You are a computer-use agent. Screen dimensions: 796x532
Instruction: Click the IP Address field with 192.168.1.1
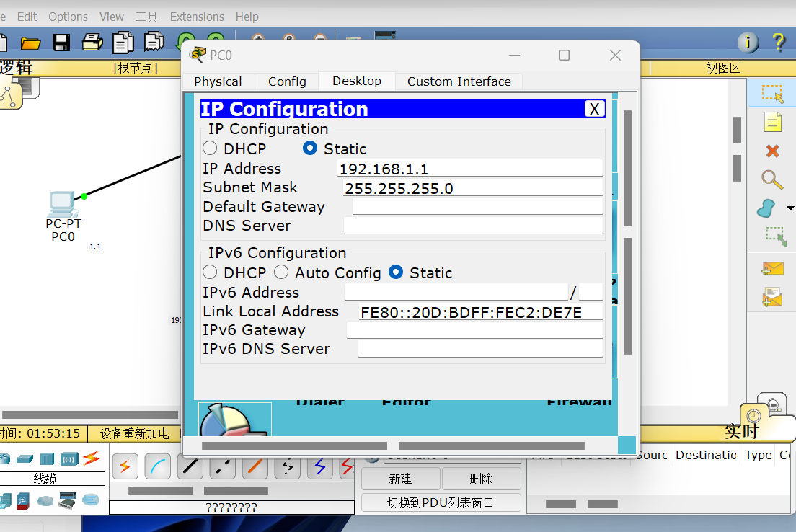tap(469, 169)
